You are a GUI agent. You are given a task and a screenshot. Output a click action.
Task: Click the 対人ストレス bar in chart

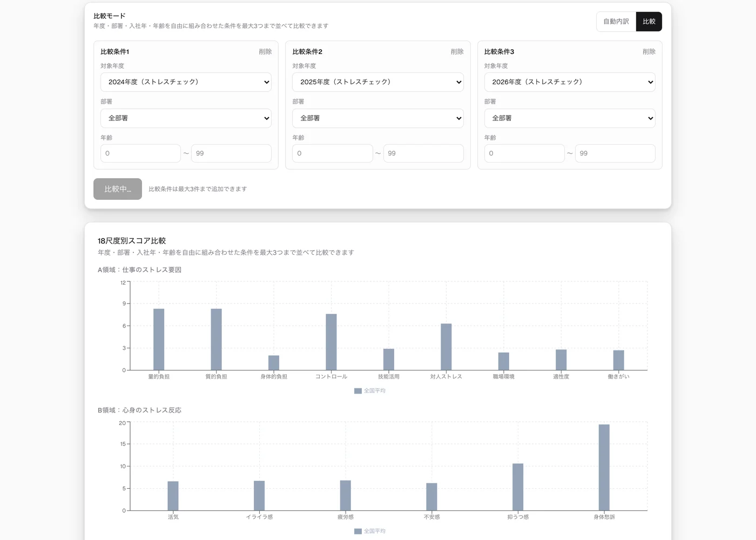(446, 347)
